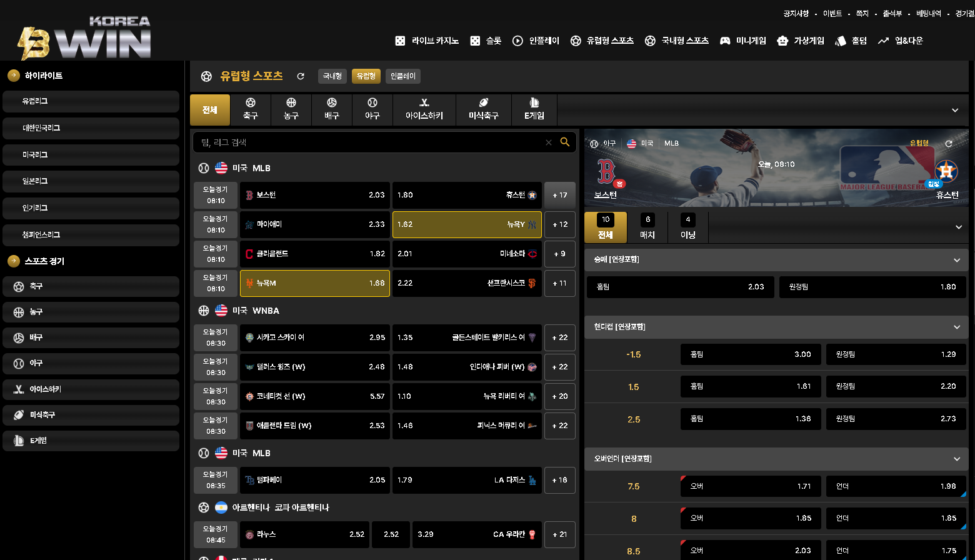Open the 미니게임 menu item

pyautogui.click(x=743, y=41)
